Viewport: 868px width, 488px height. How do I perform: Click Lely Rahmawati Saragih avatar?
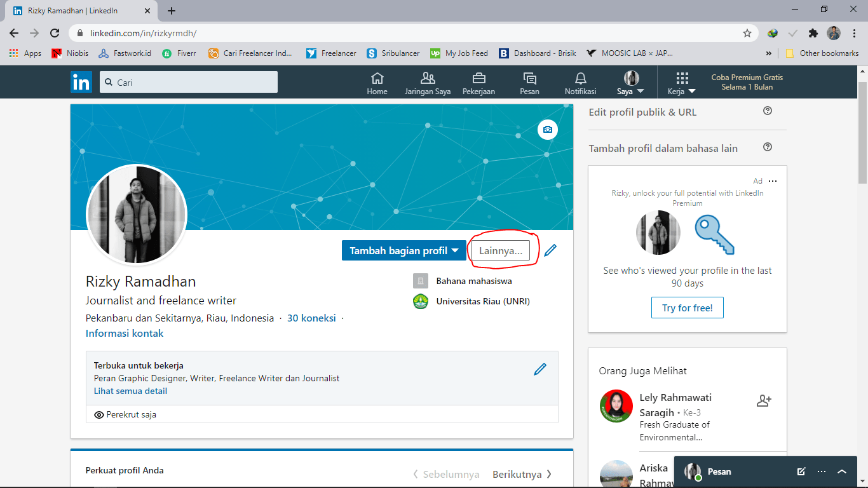coord(616,406)
